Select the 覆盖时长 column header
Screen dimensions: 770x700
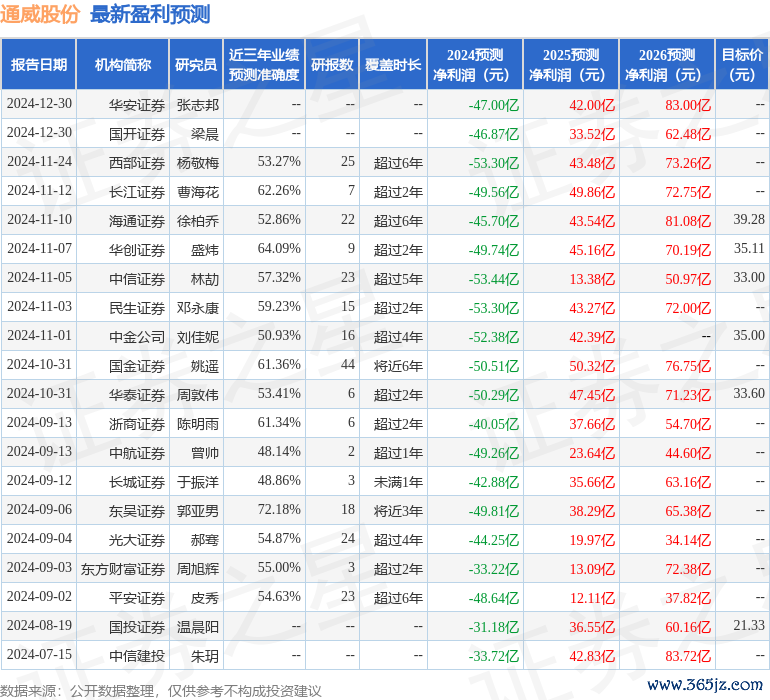pyautogui.click(x=393, y=64)
